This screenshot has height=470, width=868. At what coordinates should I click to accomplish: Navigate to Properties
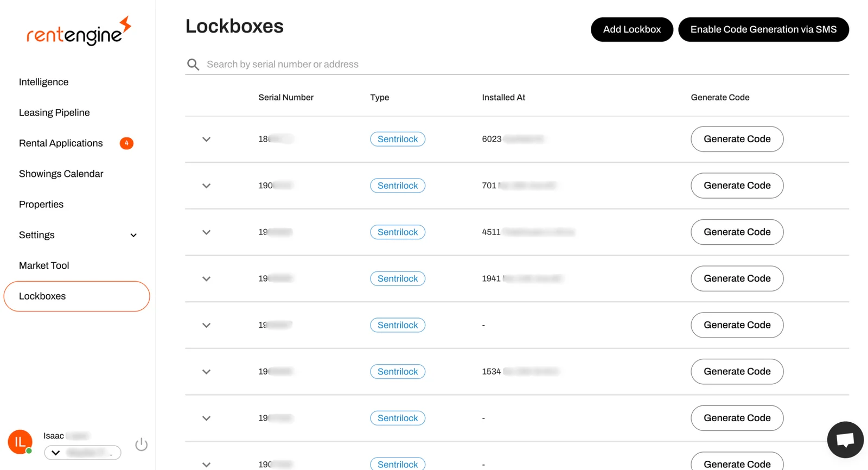point(41,205)
